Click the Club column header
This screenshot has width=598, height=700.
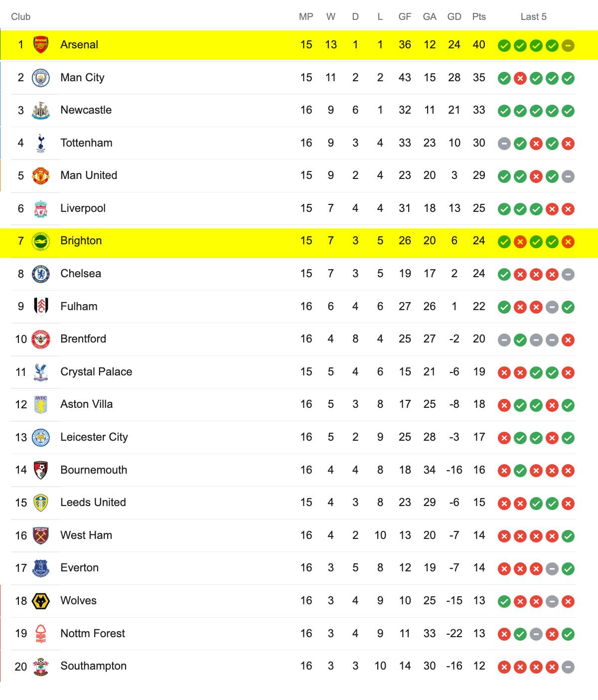tap(21, 17)
